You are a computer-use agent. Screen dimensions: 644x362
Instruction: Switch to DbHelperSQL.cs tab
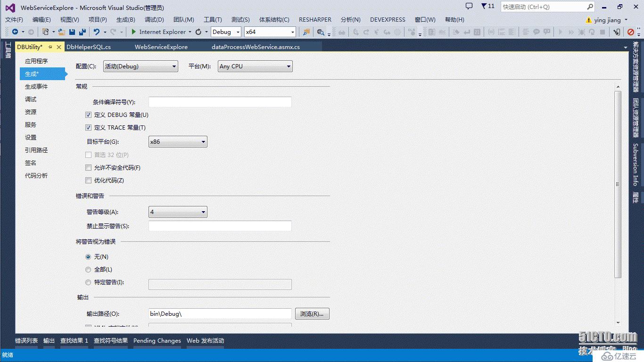click(89, 47)
